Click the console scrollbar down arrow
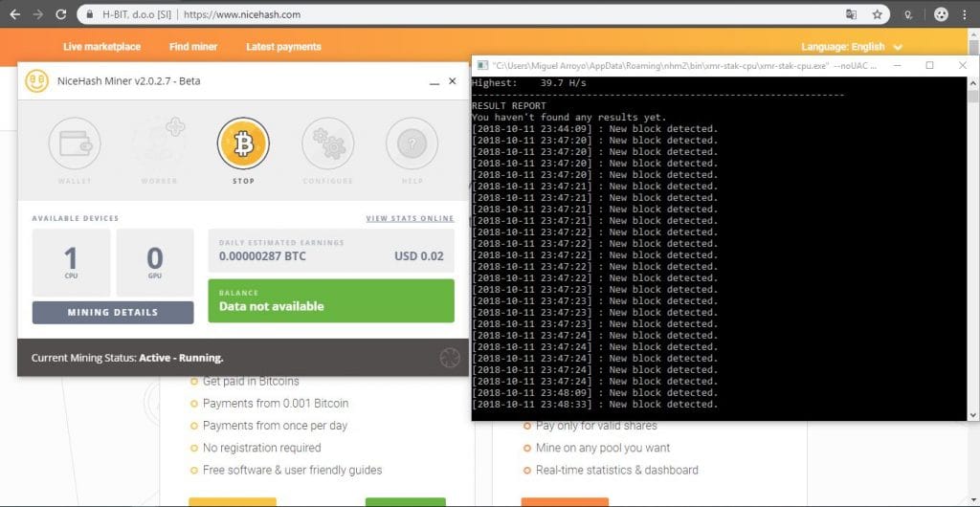Image resolution: width=980 pixels, height=507 pixels. tap(973, 414)
